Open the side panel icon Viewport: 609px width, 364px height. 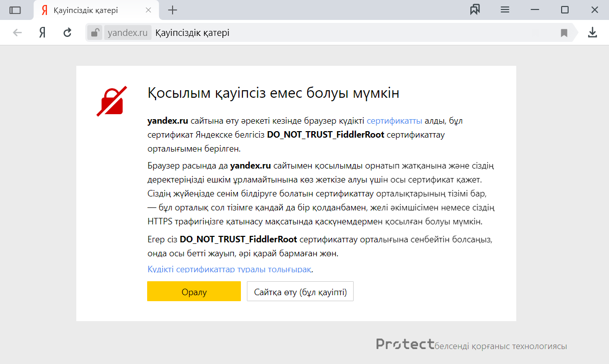coord(15,10)
